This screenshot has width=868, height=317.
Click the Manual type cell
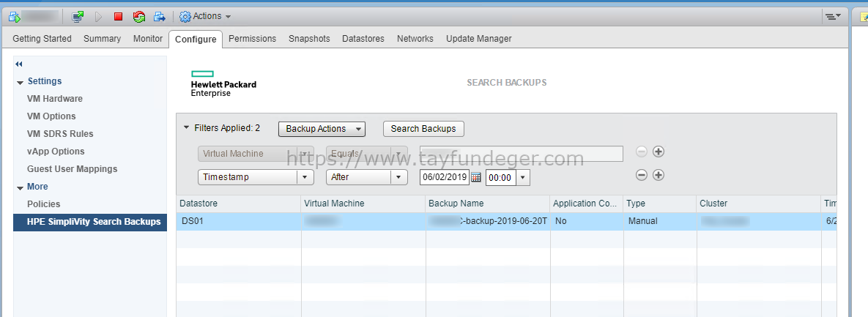tap(660, 221)
